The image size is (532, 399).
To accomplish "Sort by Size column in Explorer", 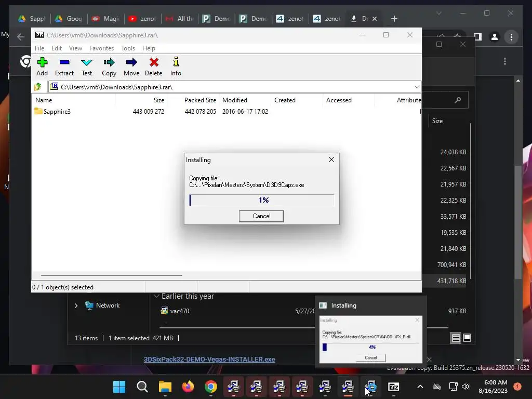I will pos(437,121).
